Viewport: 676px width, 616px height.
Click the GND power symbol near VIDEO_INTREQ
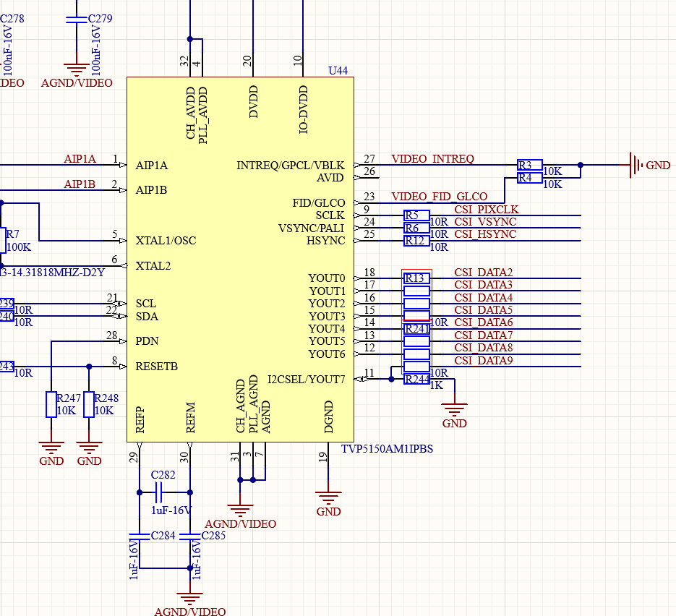(x=635, y=165)
